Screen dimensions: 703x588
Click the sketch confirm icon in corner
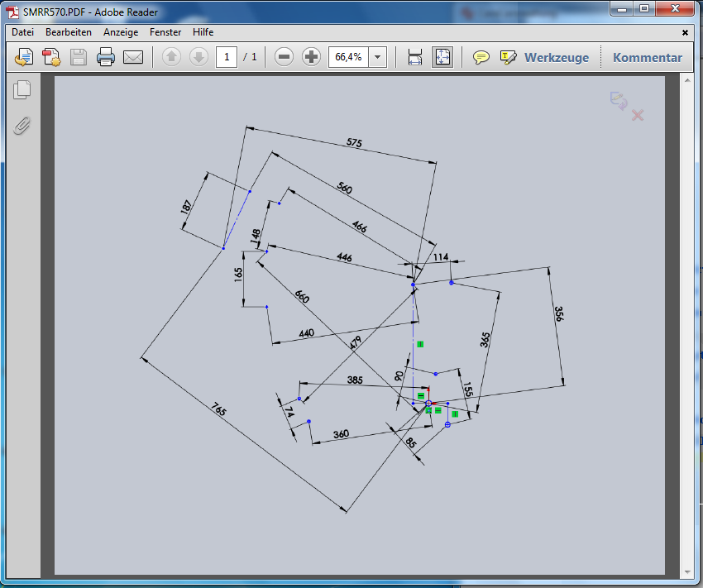(x=619, y=100)
